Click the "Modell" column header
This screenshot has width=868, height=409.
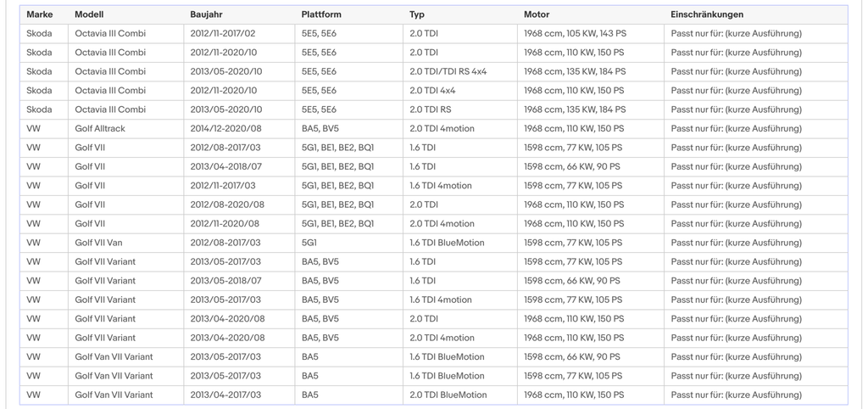pos(89,14)
